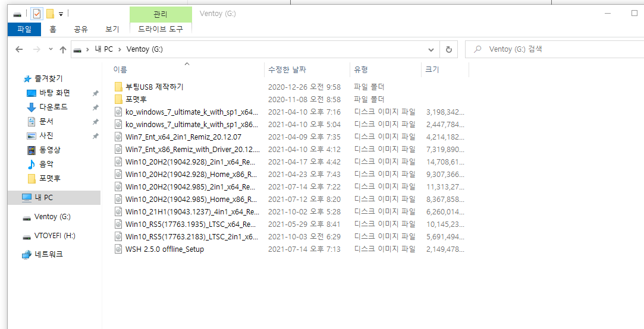
Task: Open the 공유 ribbon tab
Action: tap(80, 29)
